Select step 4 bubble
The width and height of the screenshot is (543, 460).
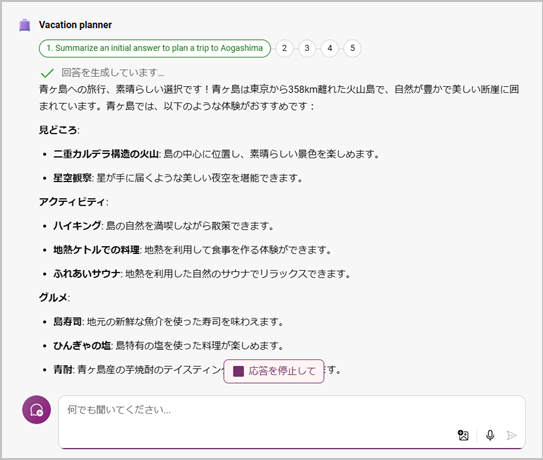tap(330, 48)
